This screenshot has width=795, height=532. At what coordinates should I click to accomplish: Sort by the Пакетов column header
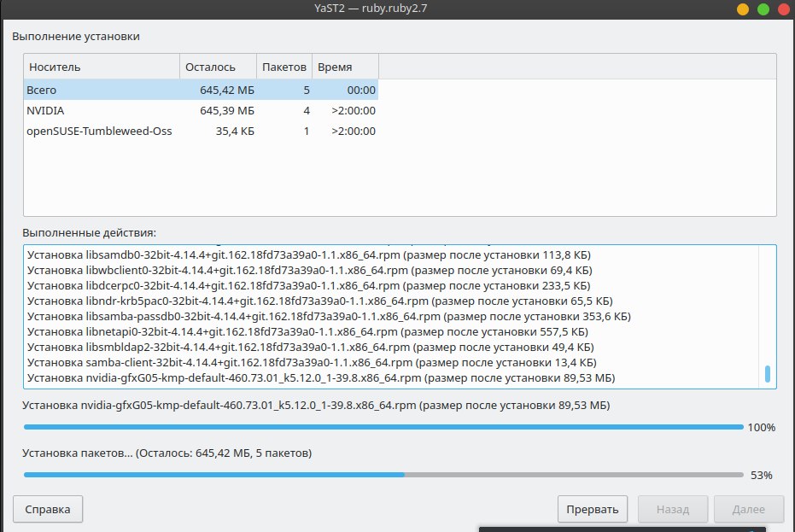pos(284,67)
